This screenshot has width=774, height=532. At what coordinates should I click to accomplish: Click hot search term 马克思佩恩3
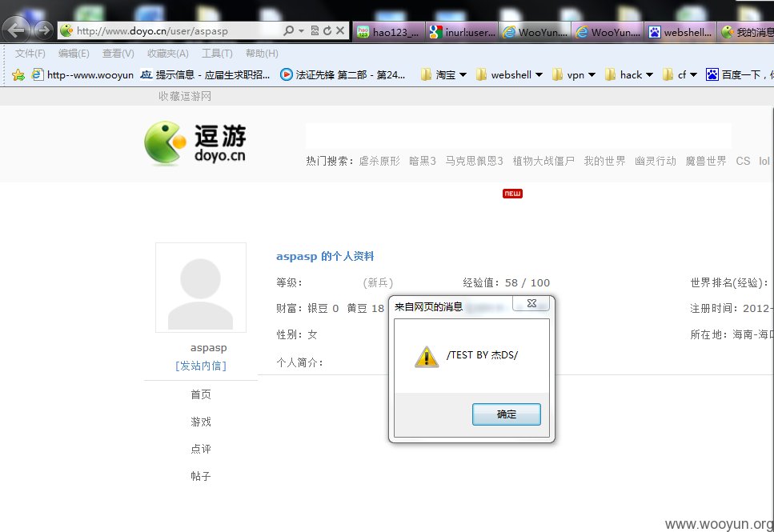pos(475,161)
